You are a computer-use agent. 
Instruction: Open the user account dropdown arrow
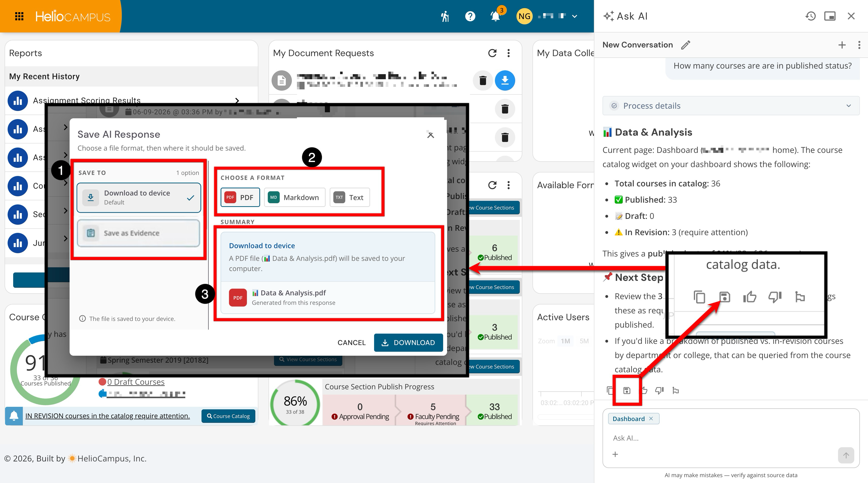pyautogui.click(x=575, y=16)
